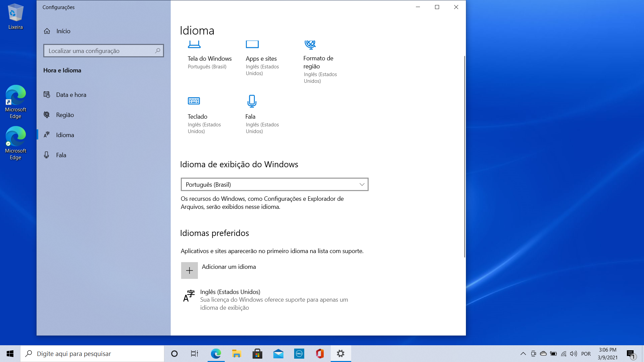Screen dimensions: 644x362
Task: Click Adicionar um idioma link
Action: 229,267
